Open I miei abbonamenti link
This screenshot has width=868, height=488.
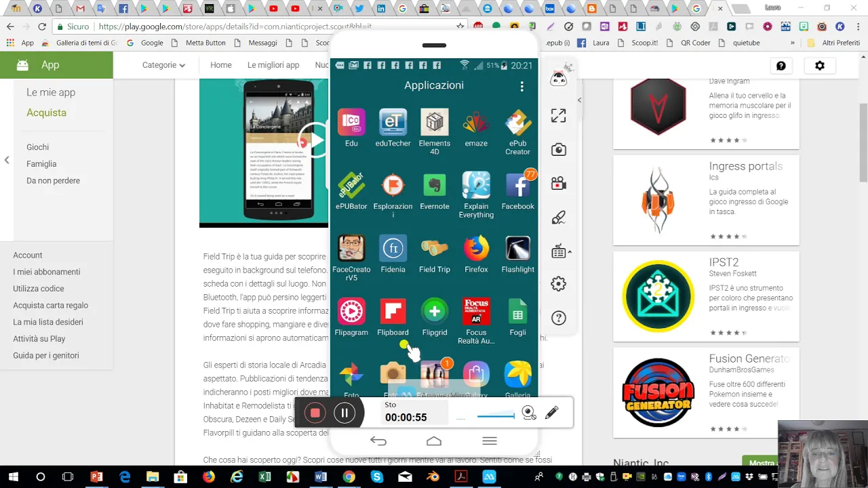tap(47, 272)
